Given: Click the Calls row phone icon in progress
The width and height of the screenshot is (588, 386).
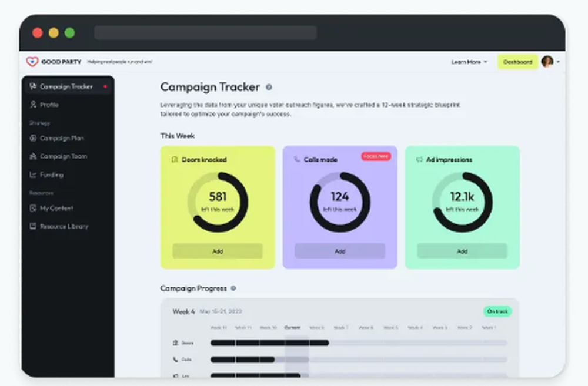Looking at the screenshot, I should pos(175,360).
